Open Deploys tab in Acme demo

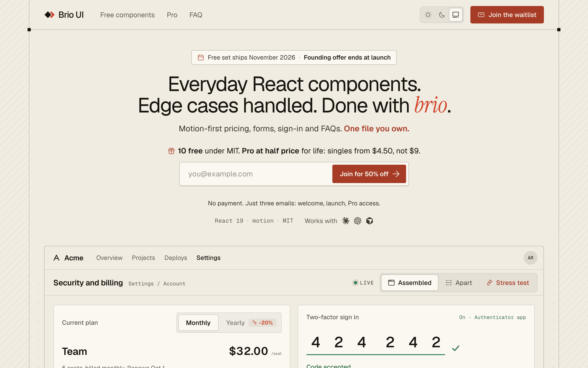176,258
